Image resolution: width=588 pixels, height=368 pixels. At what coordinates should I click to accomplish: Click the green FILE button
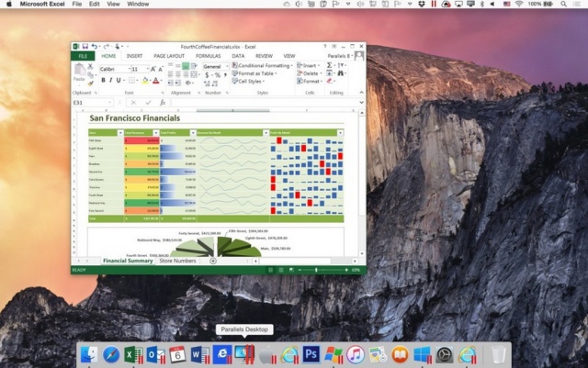[x=83, y=56]
